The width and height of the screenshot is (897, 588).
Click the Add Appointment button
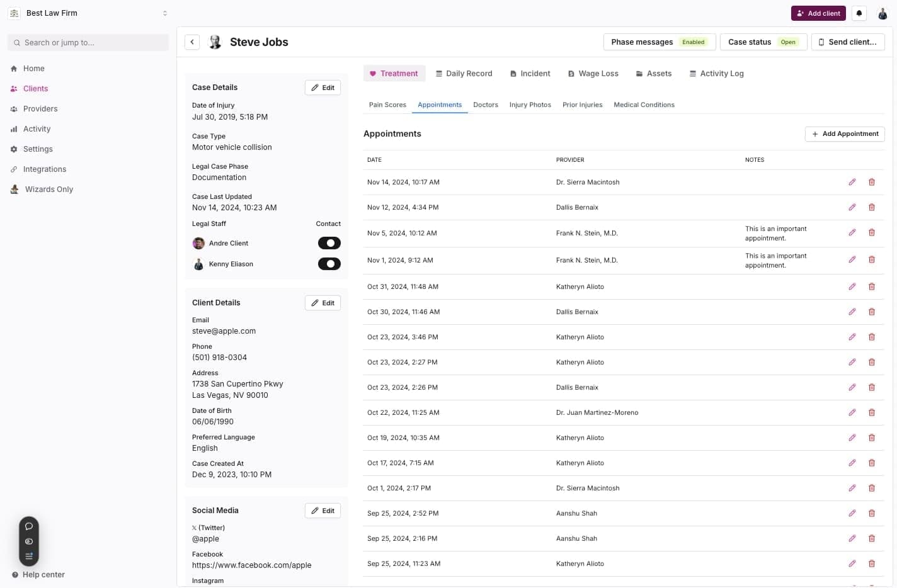(x=845, y=133)
